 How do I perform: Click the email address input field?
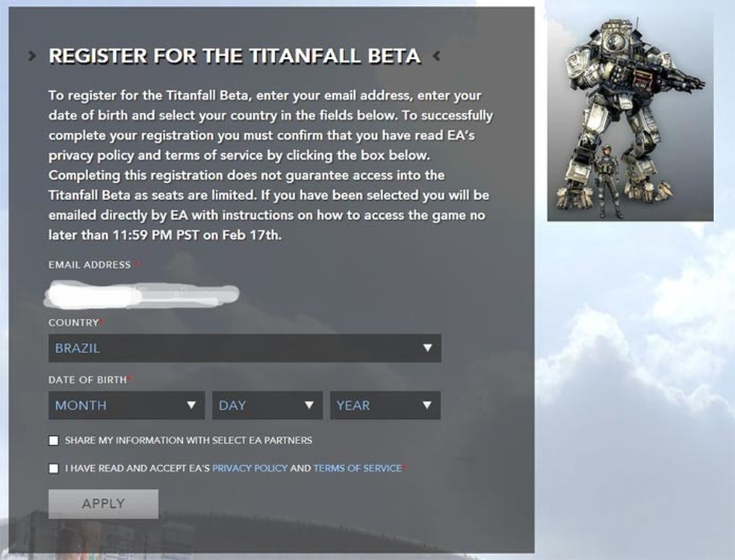142,295
